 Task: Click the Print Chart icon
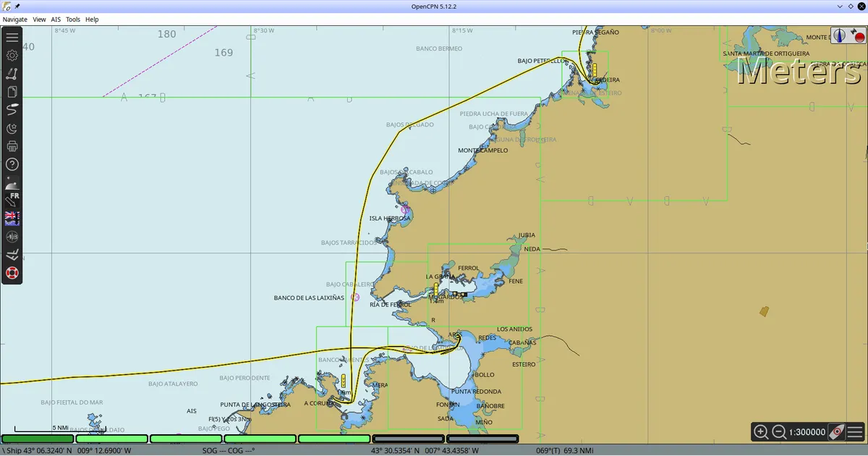pos(12,146)
